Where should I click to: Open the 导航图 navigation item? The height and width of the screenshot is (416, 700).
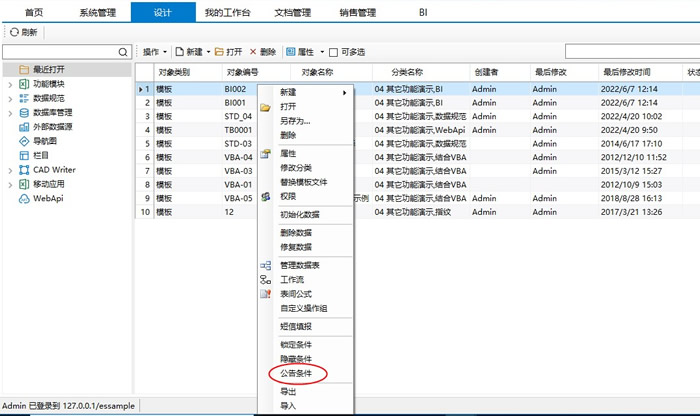coord(46,141)
